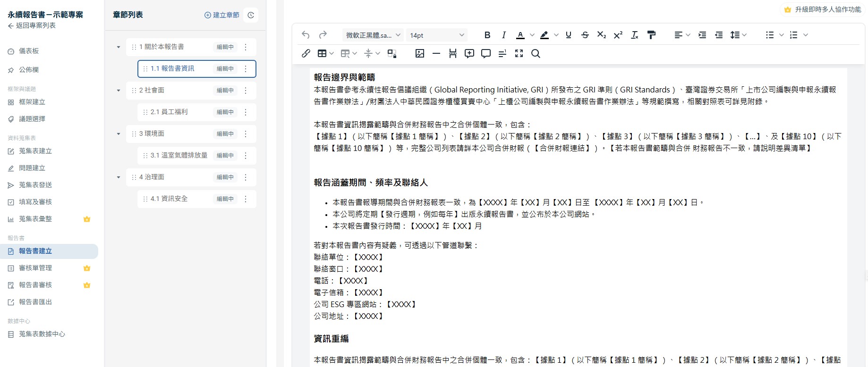Insert a page break
The height and width of the screenshot is (367, 868).
point(452,53)
